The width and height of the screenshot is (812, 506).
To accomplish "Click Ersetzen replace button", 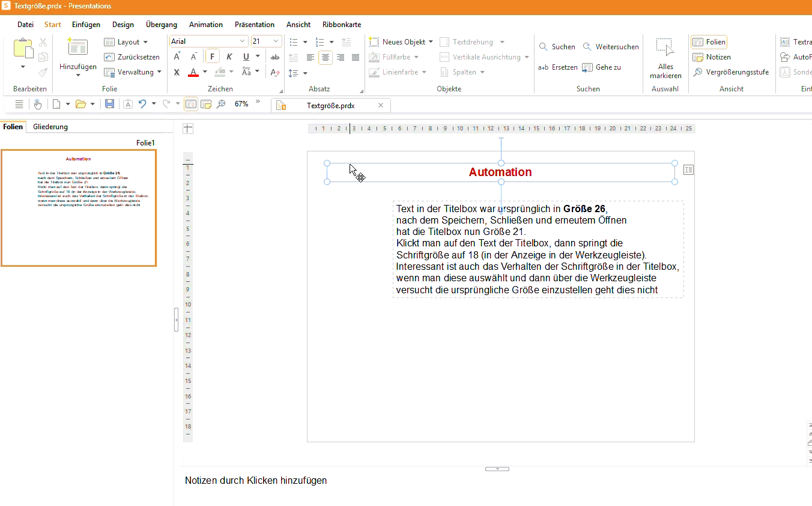I will (558, 67).
